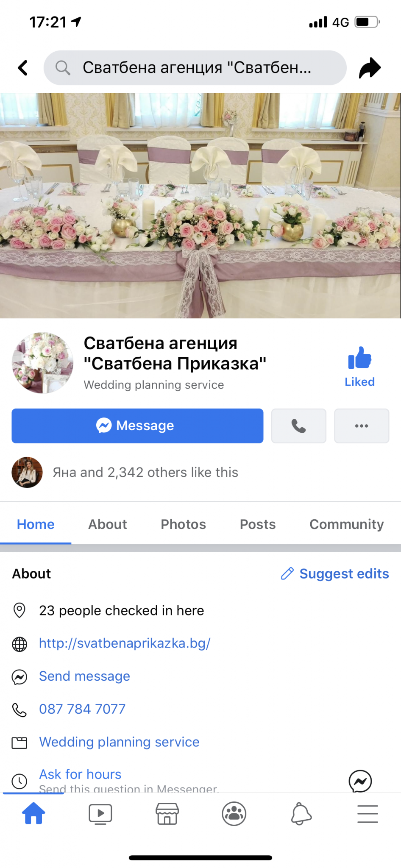The height and width of the screenshot is (868, 401).
Task: Open Groups icon in bottom bar
Action: click(234, 814)
